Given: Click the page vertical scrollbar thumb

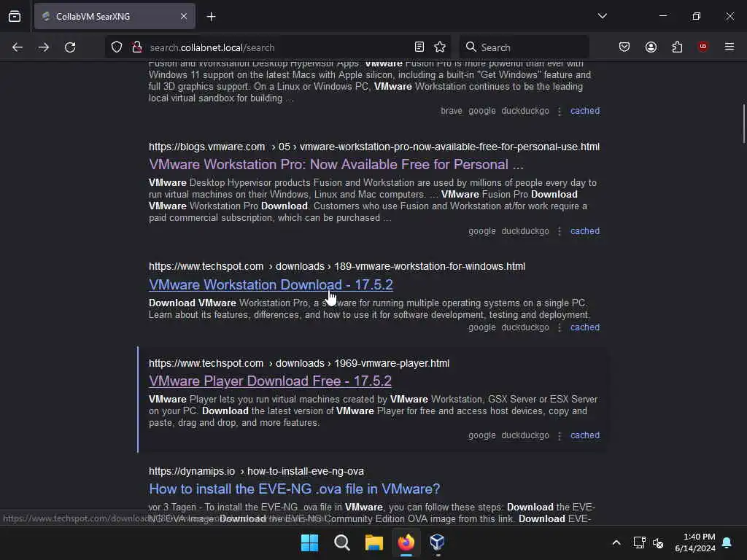Looking at the screenshot, I should 743,123.
